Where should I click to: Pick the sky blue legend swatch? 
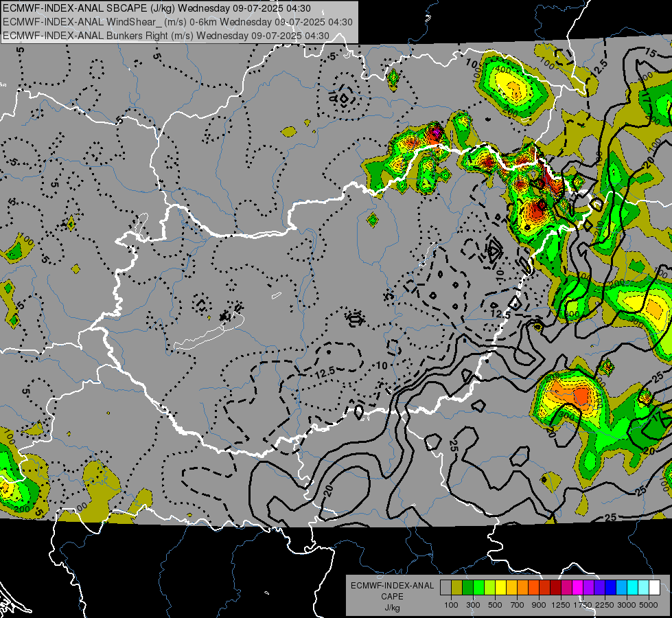[x=622, y=588]
